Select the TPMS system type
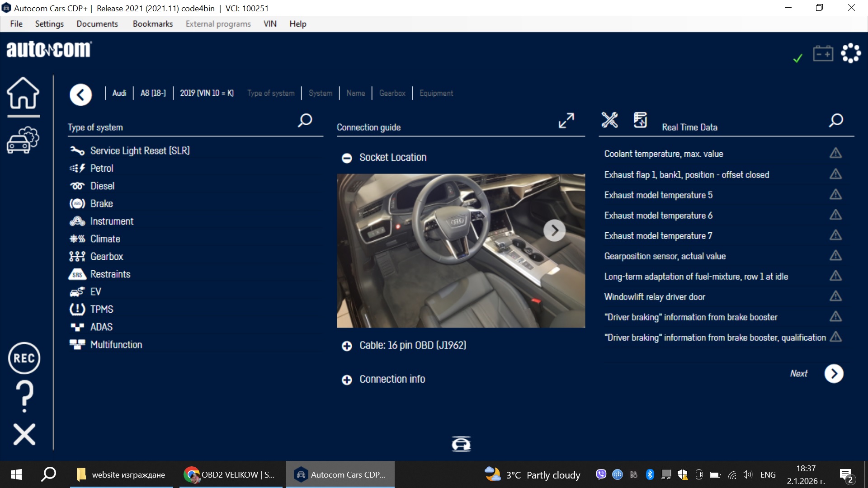 tap(102, 309)
